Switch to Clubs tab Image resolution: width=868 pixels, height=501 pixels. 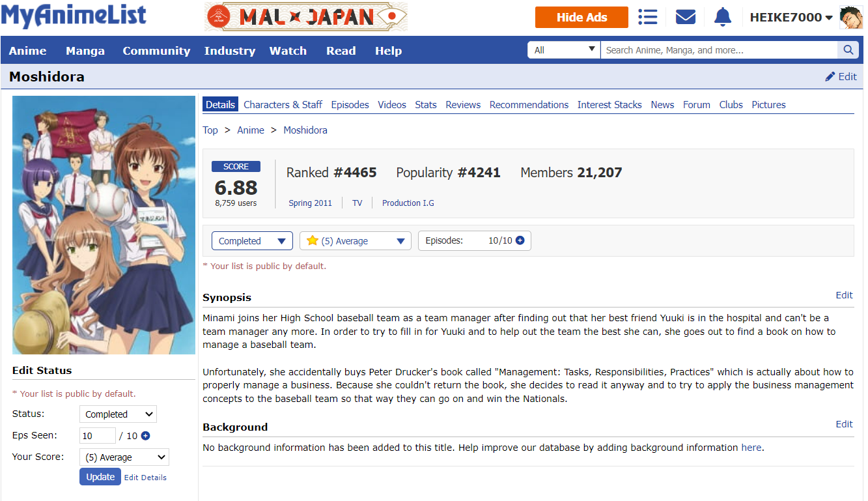coord(731,105)
